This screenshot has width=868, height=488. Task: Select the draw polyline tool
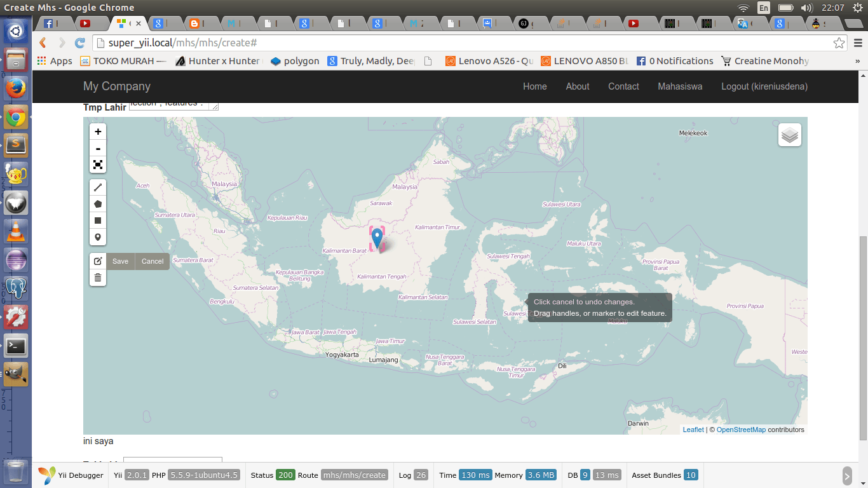tap(98, 187)
